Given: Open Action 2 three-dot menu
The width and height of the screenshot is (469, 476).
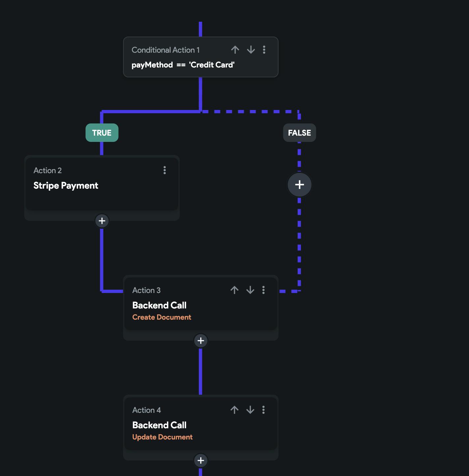Looking at the screenshot, I should coord(165,170).
